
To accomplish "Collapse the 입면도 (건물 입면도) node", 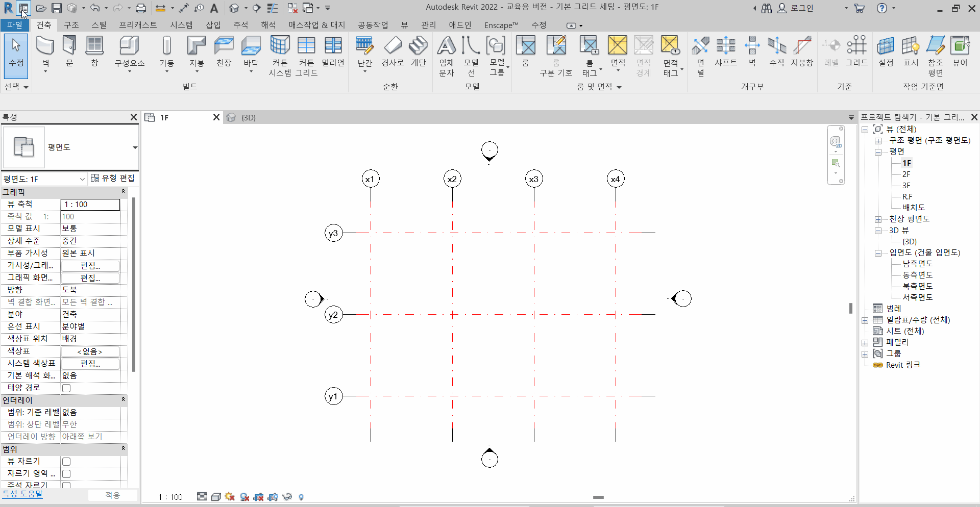I will 878,253.
